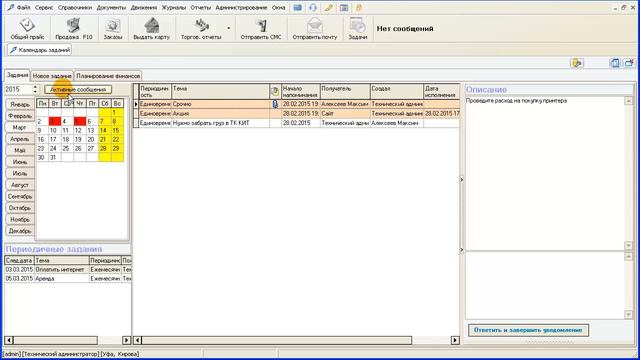Open the Сервис menu

click(x=44, y=7)
